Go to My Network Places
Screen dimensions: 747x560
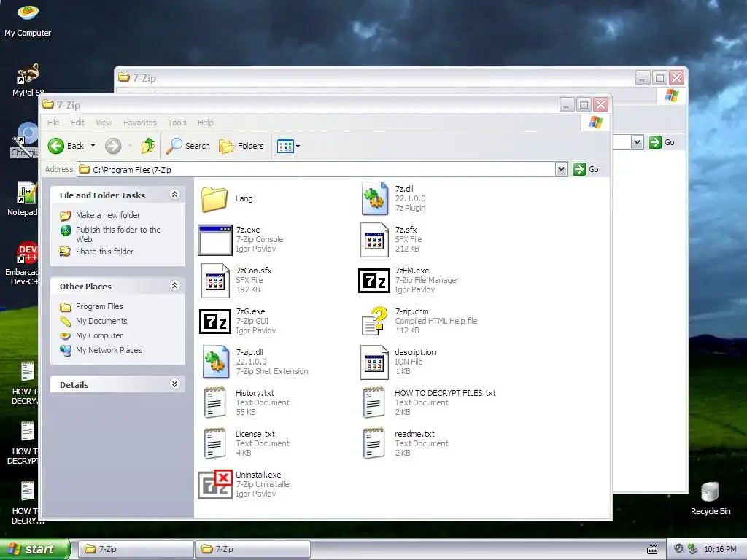point(109,350)
